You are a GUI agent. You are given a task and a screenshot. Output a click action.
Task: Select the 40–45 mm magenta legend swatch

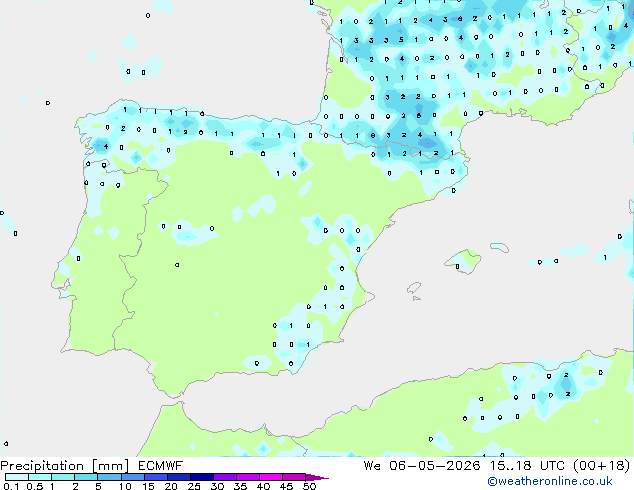click(270, 477)
